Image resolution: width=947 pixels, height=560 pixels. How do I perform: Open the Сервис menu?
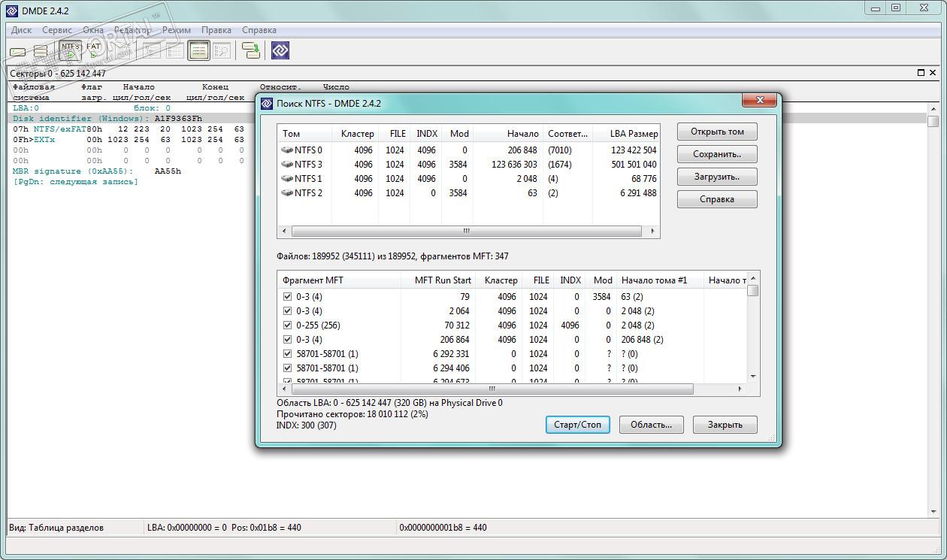pos(57,30)
